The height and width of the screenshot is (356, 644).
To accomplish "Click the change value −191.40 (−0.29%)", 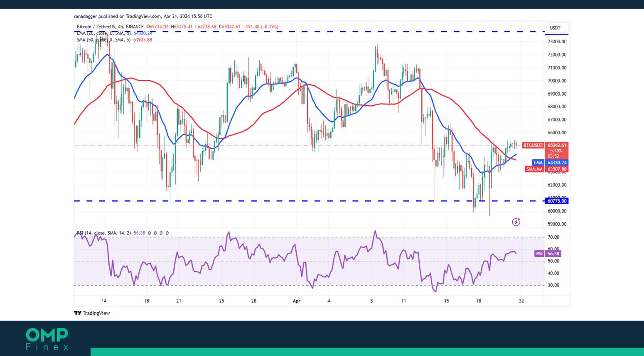I will [x=261, y=27].
